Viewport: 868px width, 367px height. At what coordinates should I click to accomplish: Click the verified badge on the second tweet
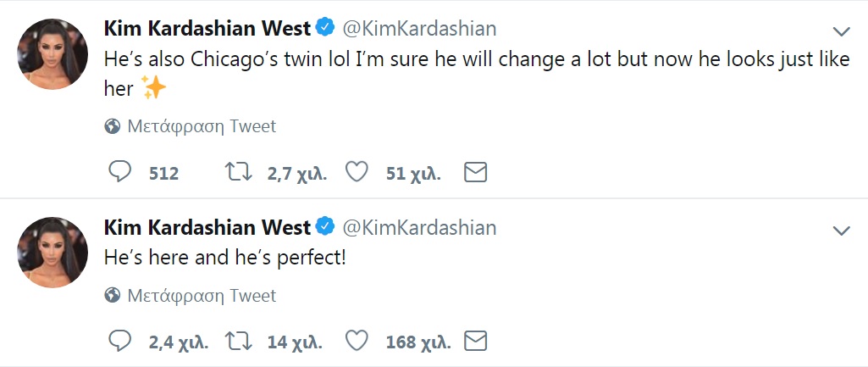pos(324,228)
